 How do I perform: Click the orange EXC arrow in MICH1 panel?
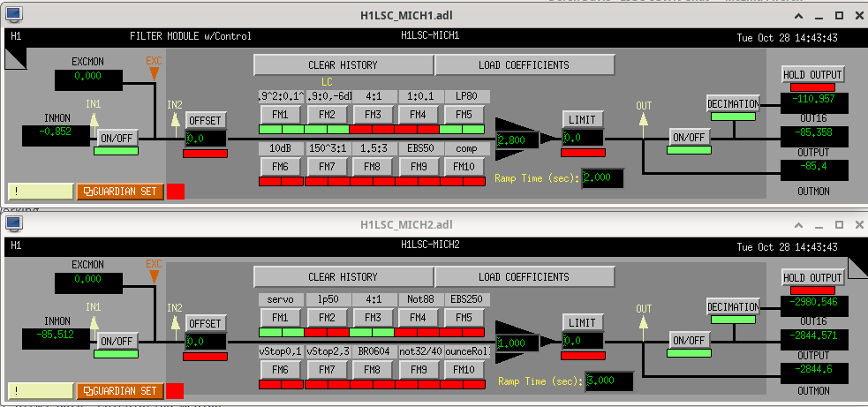[154, 72]
